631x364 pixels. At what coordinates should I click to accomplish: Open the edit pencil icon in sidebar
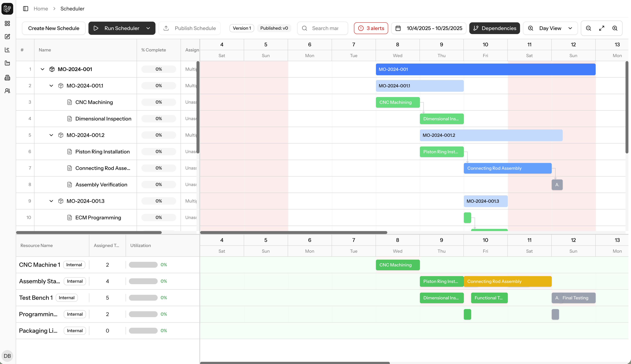point(7,36)
